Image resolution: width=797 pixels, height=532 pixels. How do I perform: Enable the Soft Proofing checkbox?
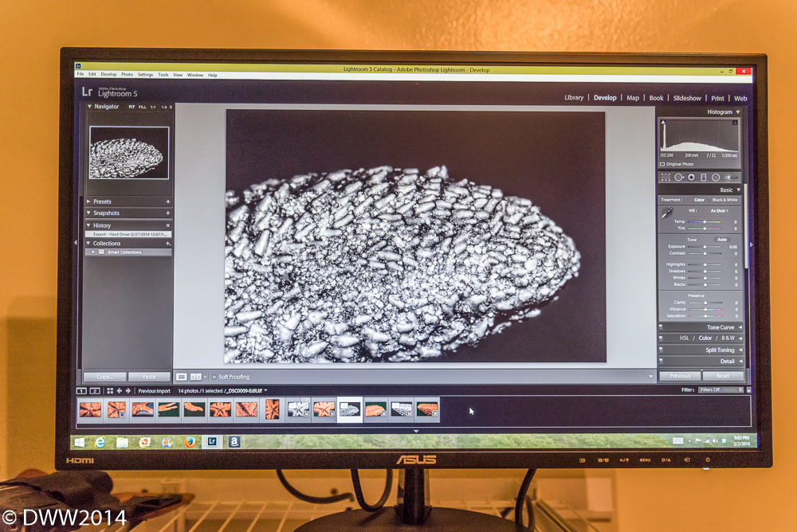click(x=214, y=377)
